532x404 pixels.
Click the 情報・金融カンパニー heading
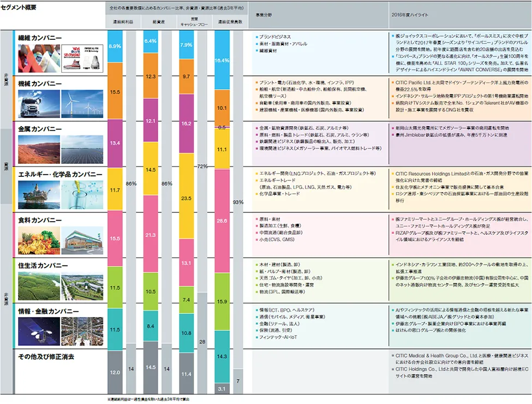pos(49,311)
